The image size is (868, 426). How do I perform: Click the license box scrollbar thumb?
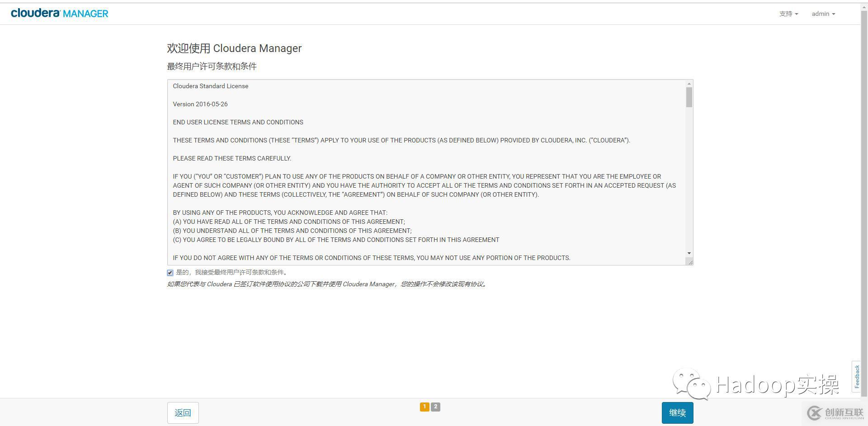pyautogui.click(x=689, y=97)
